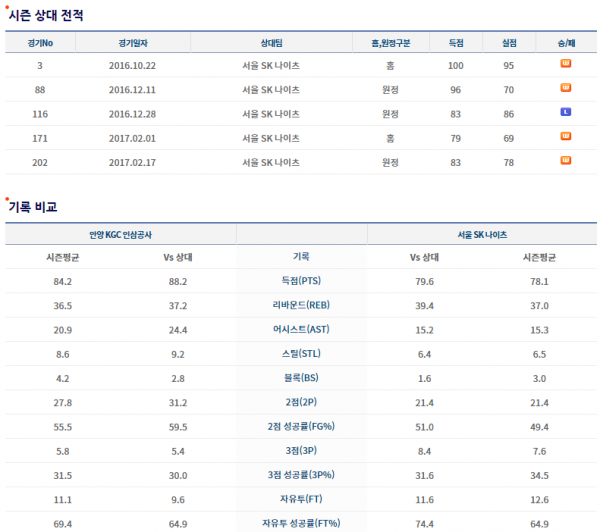Click the 득점 column header
600x532 pixels.
456,43
